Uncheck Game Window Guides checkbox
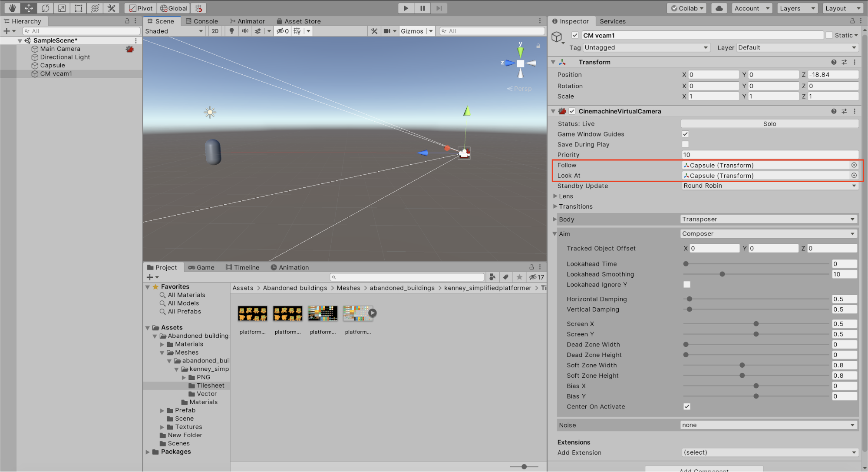Viewport: 868px width, 472px height. pos(685,134)
